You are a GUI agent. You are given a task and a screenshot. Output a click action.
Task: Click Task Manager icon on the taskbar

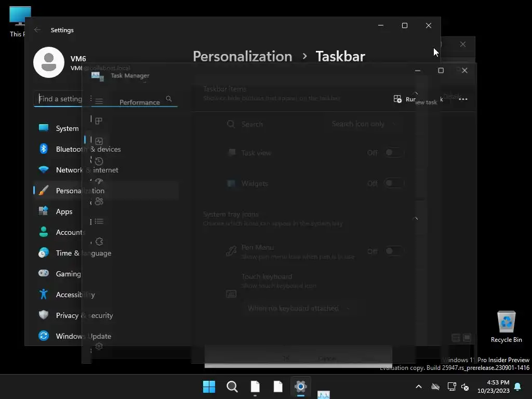(324, 394)
